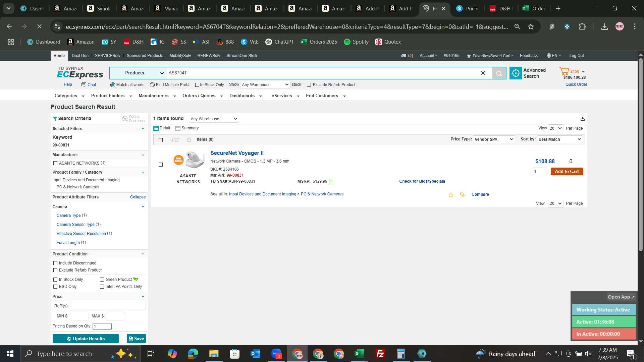Screen dimensions: 644x362
Task: Open Dashboards menu
Action: [246, 96]
